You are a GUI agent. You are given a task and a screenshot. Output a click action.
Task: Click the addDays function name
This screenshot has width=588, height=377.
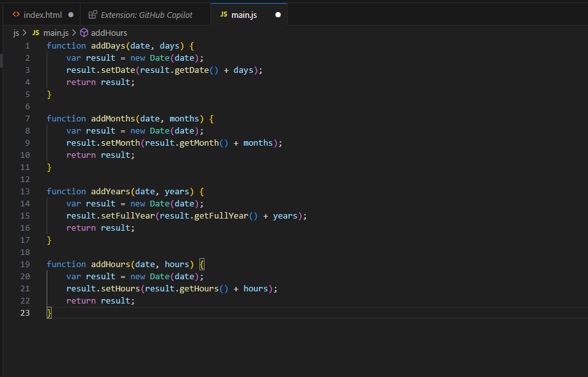(108, 46)
